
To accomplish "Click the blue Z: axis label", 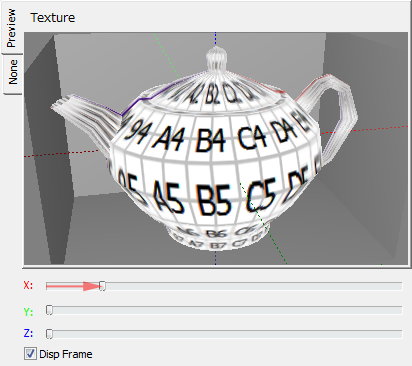I will [28, 333].
